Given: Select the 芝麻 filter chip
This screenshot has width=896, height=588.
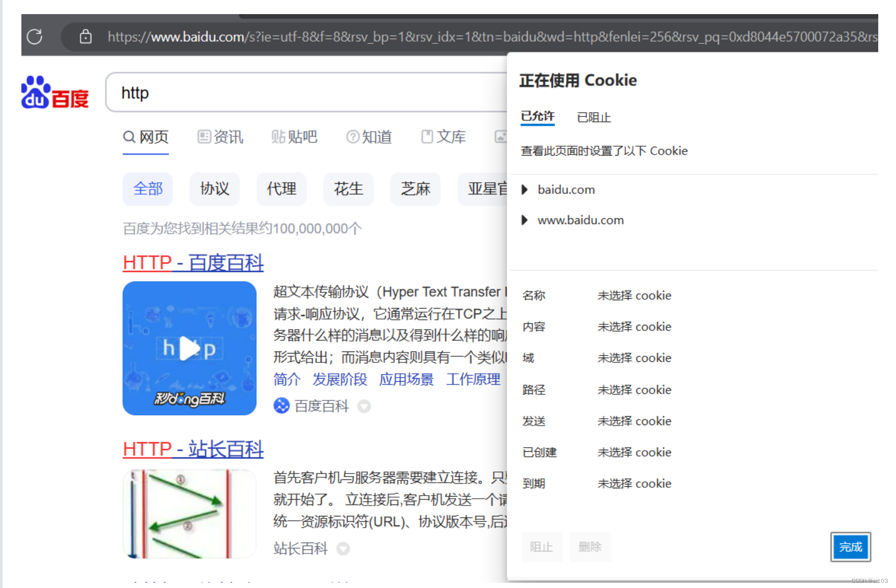Looking at the screenshot, I should (415, 189).
